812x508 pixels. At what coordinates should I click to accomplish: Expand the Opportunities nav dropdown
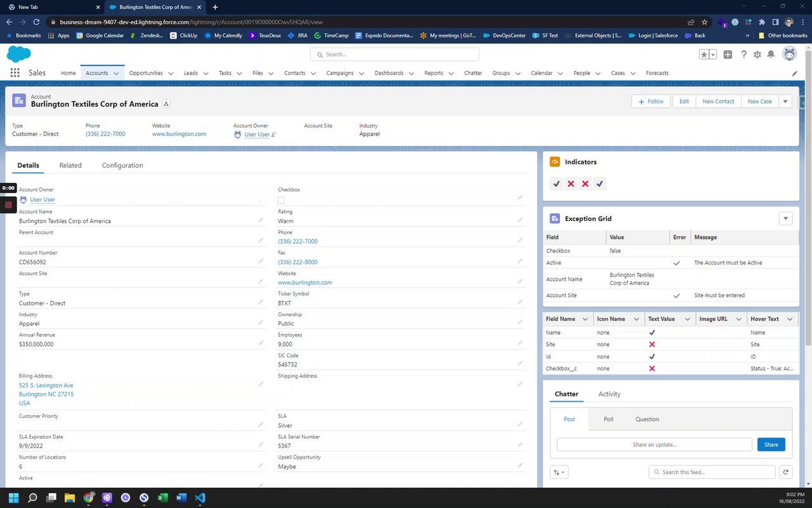pyautogui.click(x=171, y=74)
